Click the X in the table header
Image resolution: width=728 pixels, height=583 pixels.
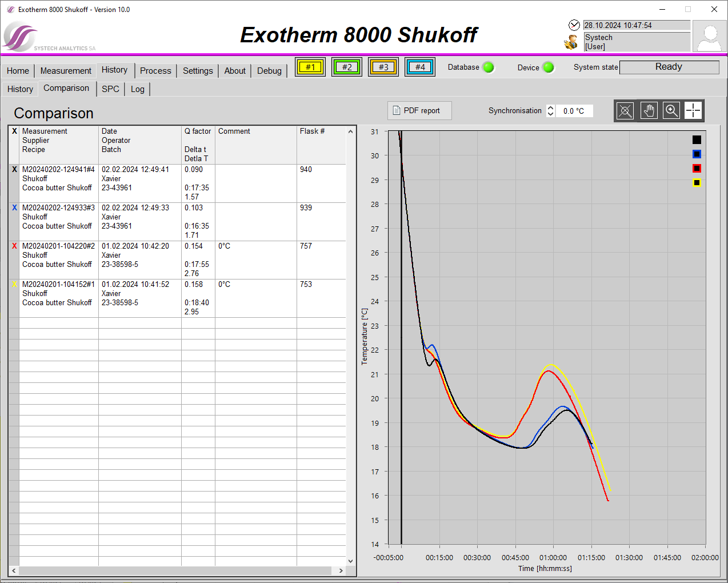pos(14,131)
